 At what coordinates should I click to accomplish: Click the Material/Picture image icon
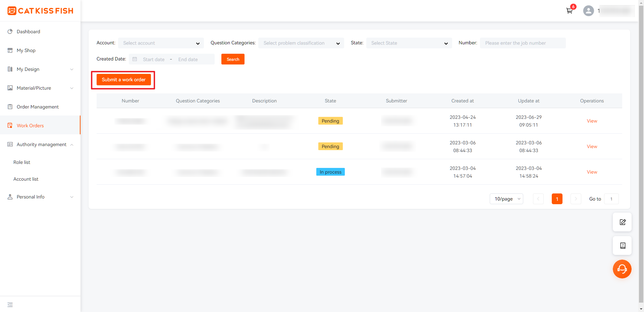(10, 88)
